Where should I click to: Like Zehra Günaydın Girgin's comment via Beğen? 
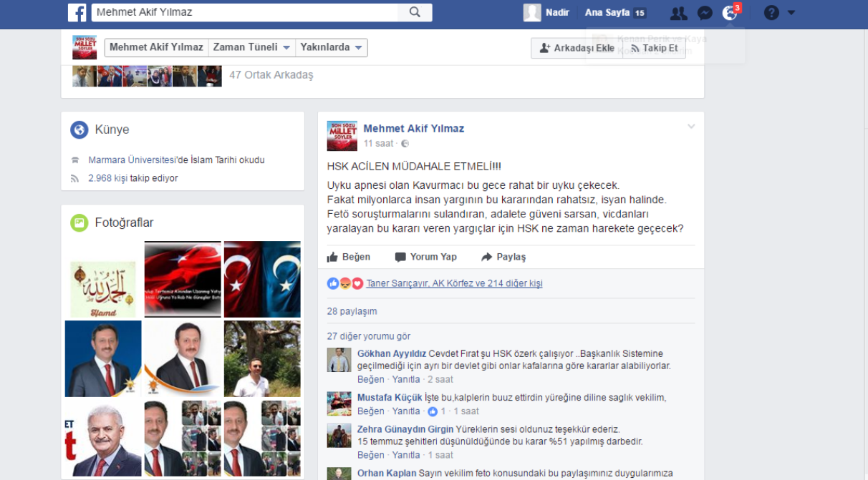[x=371, y=455]
